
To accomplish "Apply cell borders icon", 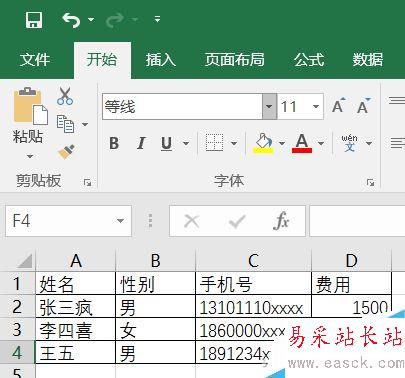I will [214, 143].
